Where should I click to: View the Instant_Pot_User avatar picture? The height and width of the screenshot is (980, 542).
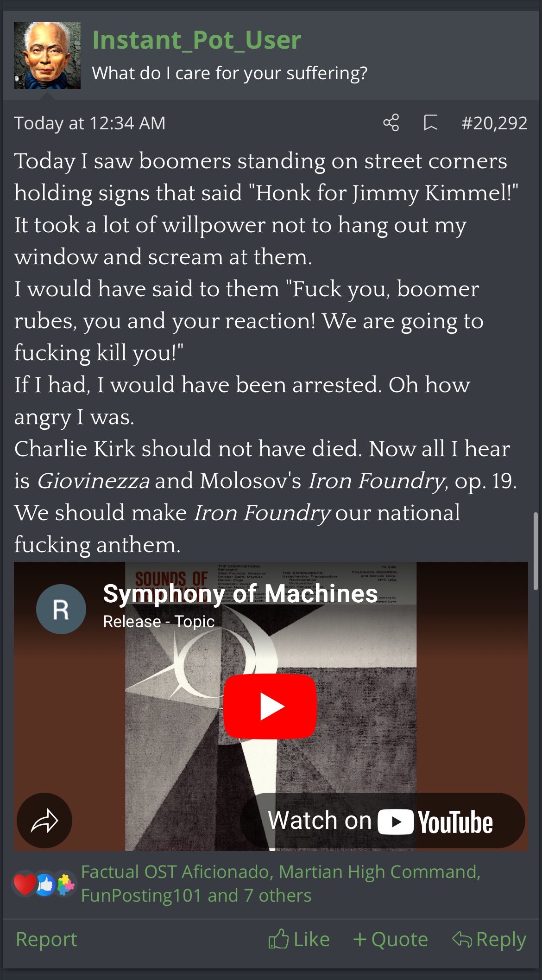[47, 56]
